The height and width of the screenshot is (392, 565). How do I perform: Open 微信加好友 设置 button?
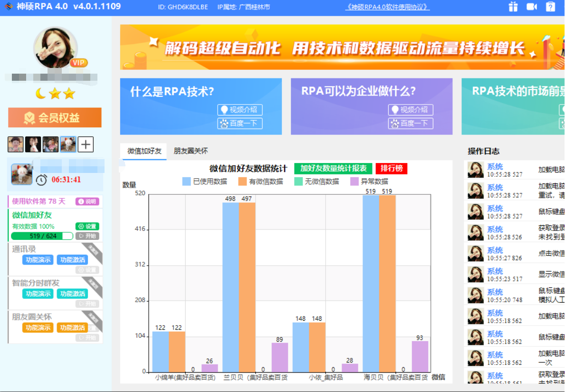(87, 226)
